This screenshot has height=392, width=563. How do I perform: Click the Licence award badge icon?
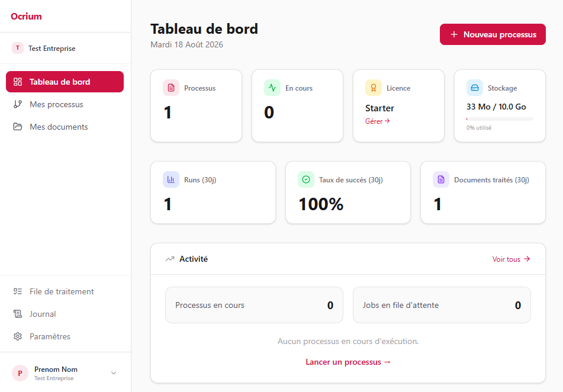(x=374, y=88)
